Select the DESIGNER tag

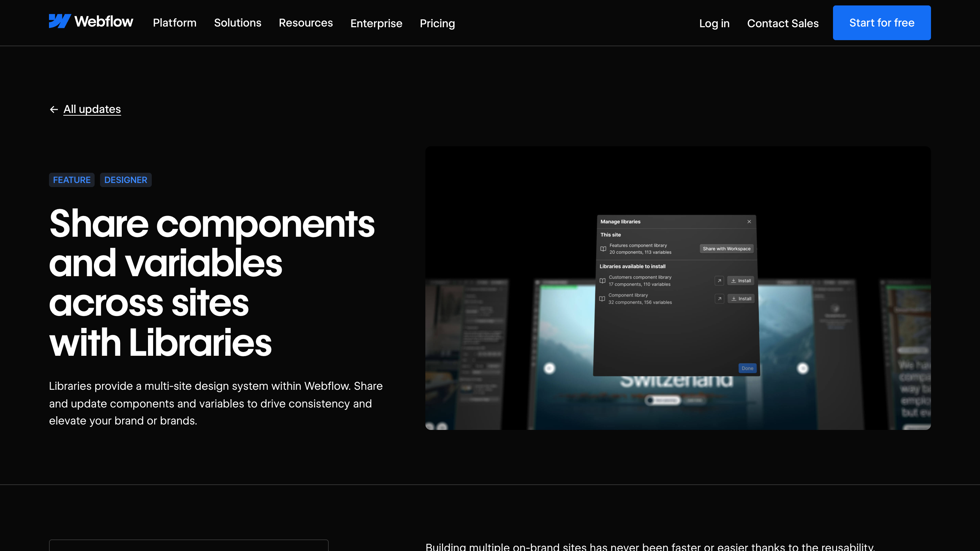126,180
